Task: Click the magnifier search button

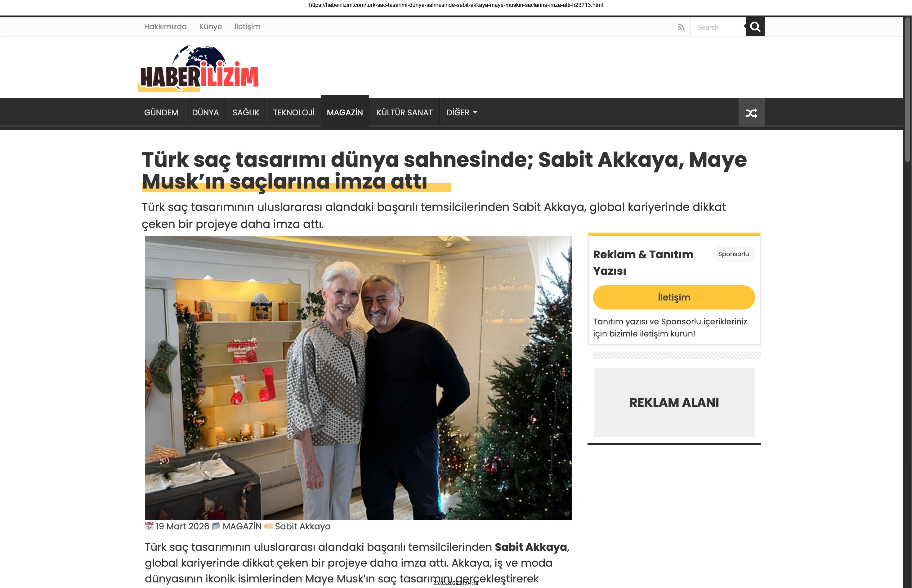Action: click(x=755, y=27)
